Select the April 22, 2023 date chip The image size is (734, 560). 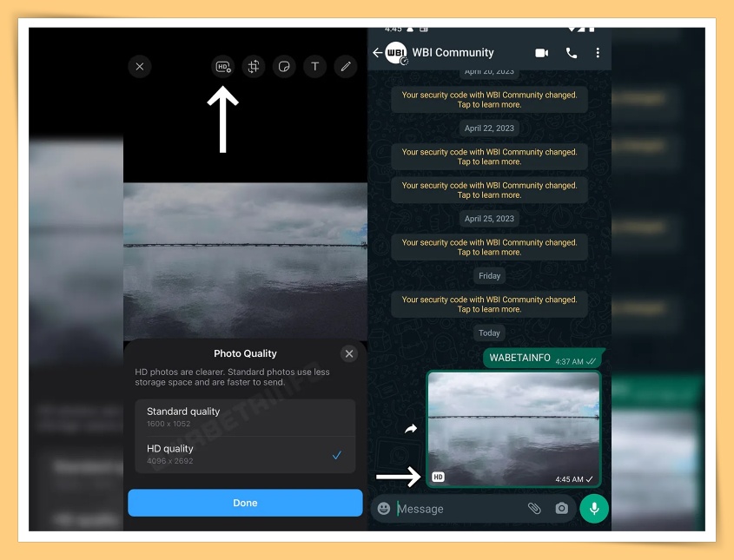(489, 128)
